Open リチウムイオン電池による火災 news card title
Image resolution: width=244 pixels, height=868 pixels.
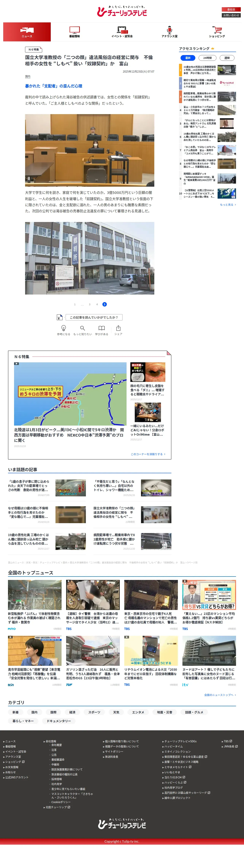151,674
